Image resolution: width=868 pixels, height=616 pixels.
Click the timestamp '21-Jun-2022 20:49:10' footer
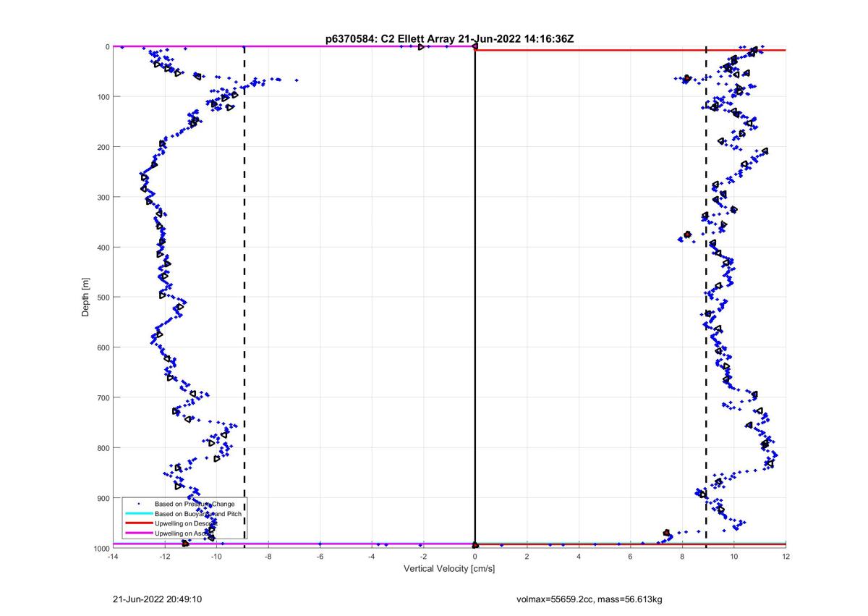(x=157, y=599)
